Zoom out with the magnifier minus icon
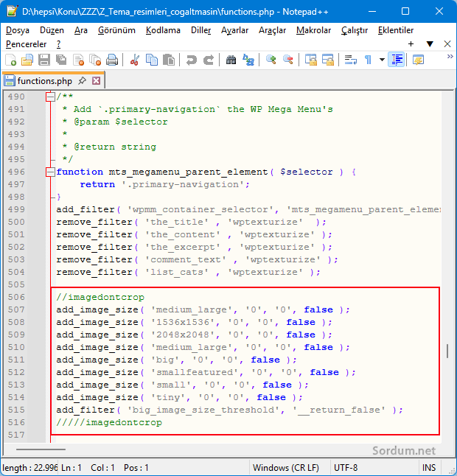This screenshot has width=457, height=476. point(288,60)
